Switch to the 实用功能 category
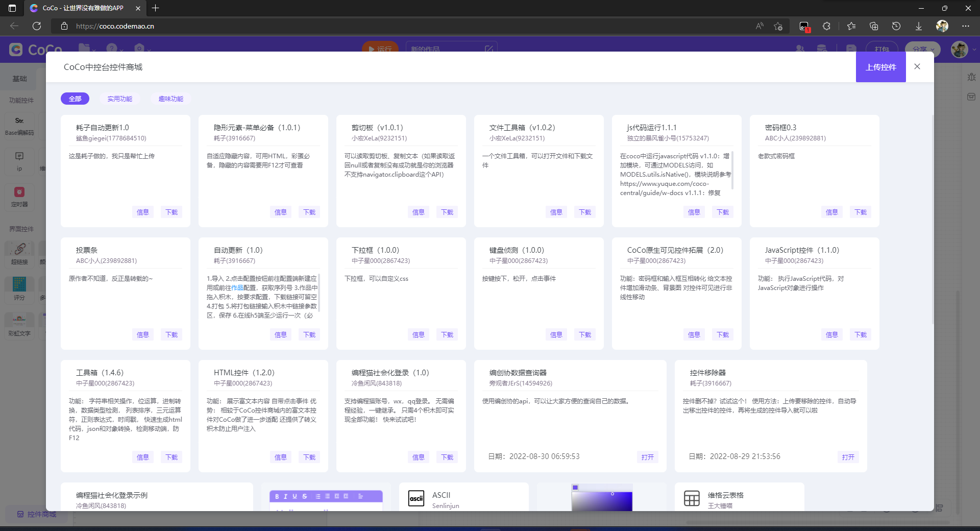Image resolution: width=980 pixels, height=531 pixels. pos(120,99)
